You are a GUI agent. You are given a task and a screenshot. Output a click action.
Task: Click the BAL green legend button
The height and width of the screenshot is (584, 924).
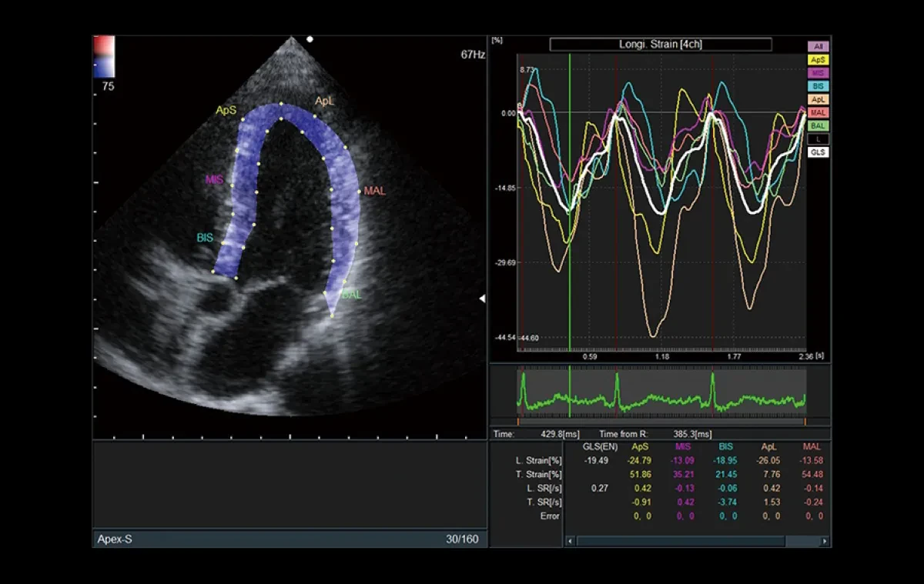tap(818, 125)
